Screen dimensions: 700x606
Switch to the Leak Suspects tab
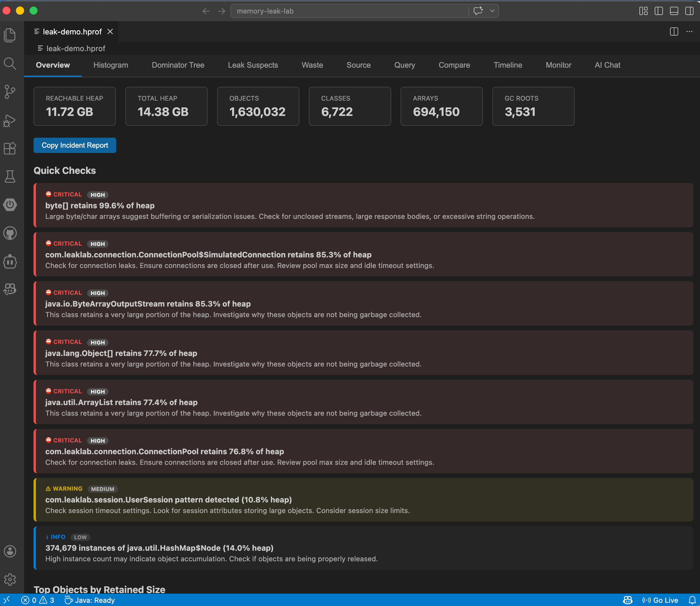pos(253,65)
